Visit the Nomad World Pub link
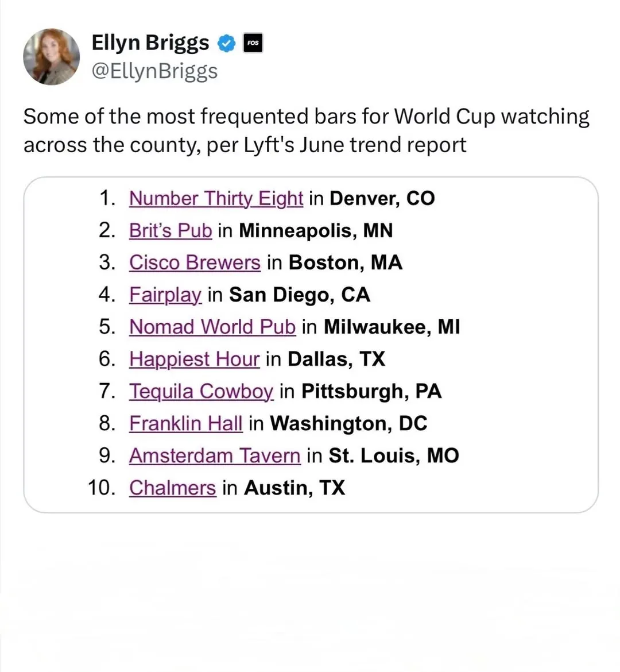Screen dimensions: 620x672 (x=212, y=327)
